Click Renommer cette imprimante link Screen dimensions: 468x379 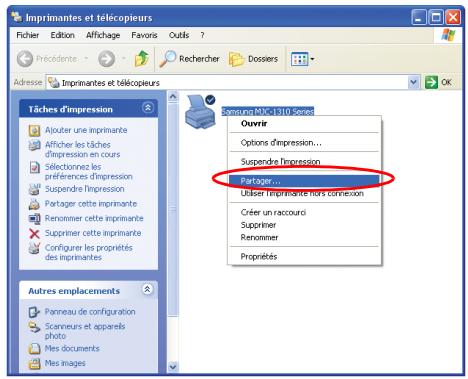[x=94, y=218]
